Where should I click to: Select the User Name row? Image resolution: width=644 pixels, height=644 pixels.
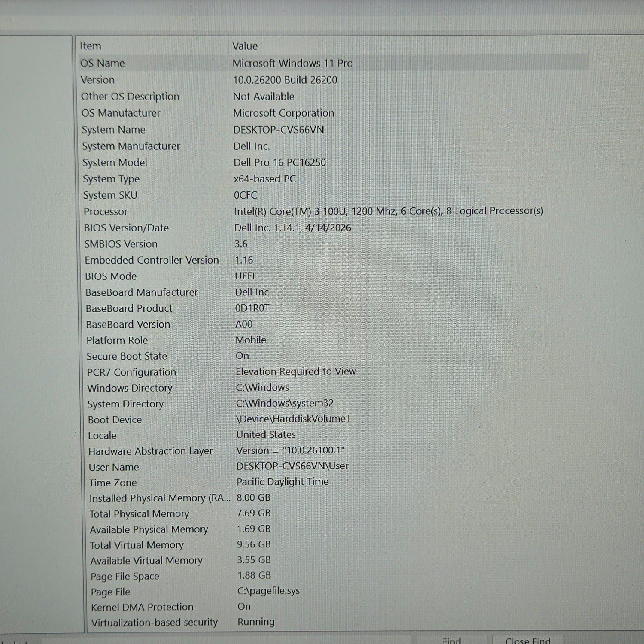114,467
